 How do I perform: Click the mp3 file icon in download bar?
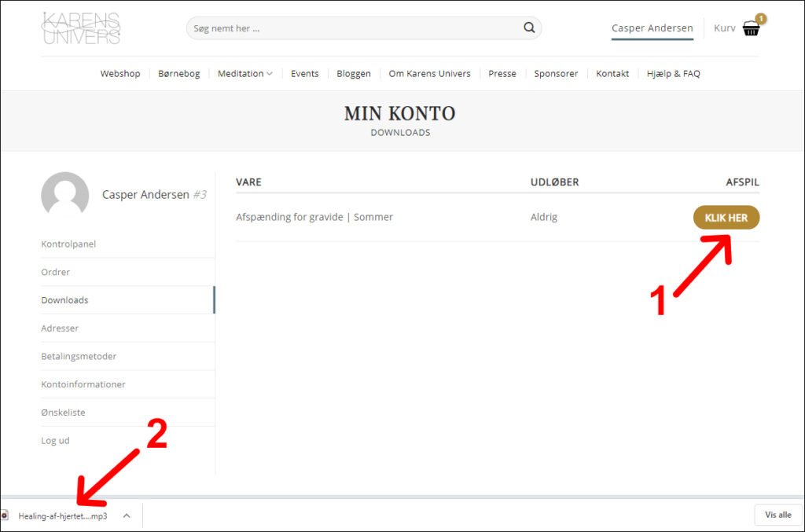click(5, 515)
